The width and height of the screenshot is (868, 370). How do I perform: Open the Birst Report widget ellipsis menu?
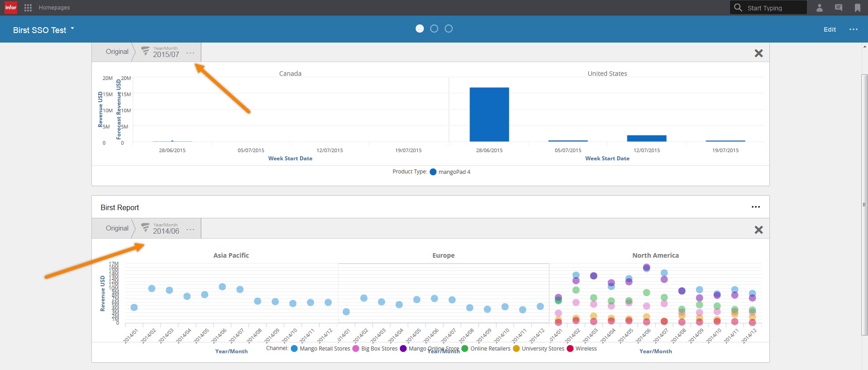tap(756, 207)
